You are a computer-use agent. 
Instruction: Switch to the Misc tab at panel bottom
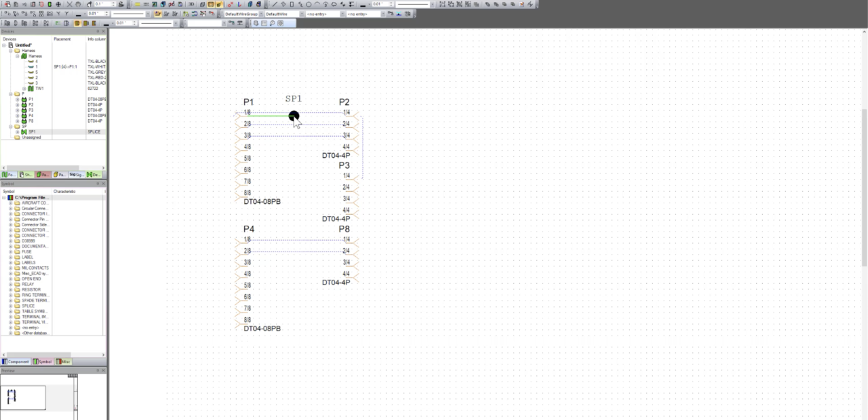click(x=62, y=361)
